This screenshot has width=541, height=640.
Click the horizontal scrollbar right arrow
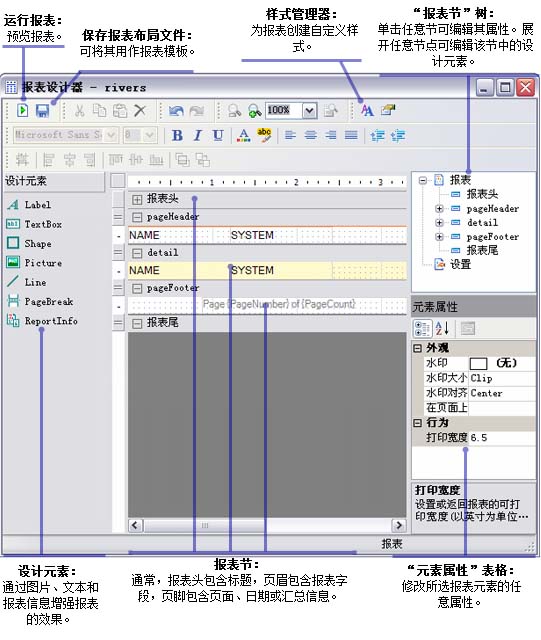399,525
